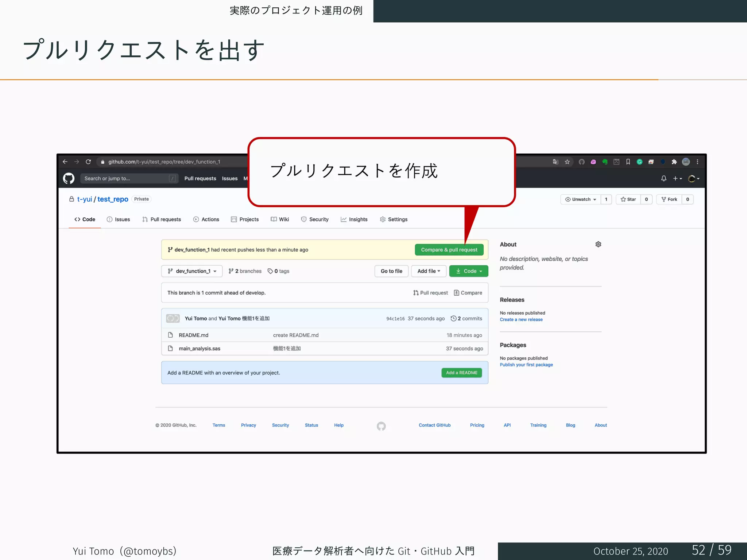Click the translate icon in address bar
Screen dimensions: 747x560
(x=556, y=162)
